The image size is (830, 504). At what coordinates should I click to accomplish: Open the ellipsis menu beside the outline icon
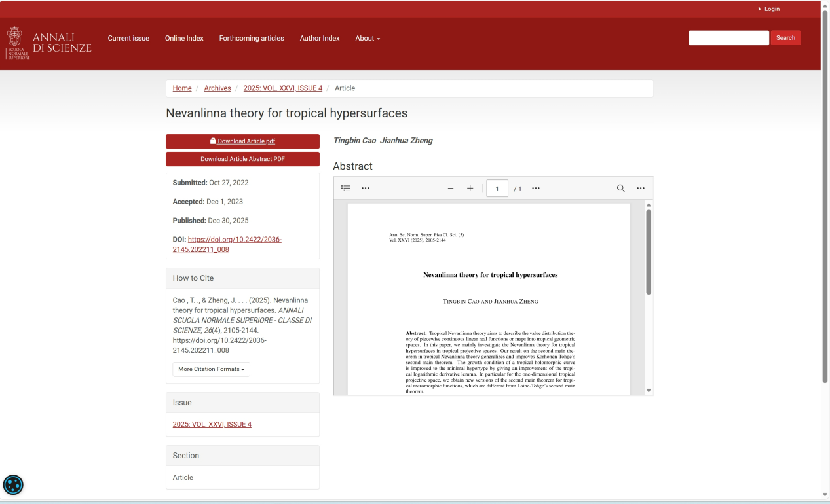[x=366, y=189]
